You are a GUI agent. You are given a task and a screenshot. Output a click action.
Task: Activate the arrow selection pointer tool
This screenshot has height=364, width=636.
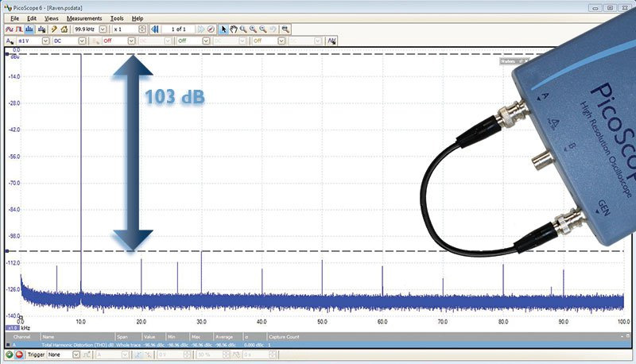tap(223, 29)
